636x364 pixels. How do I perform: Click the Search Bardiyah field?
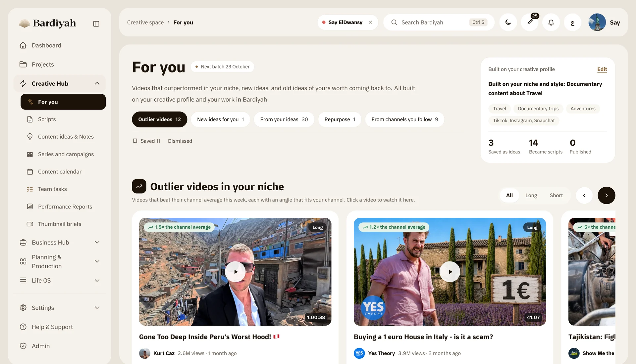pyautogui.click(x=439, y=23)
